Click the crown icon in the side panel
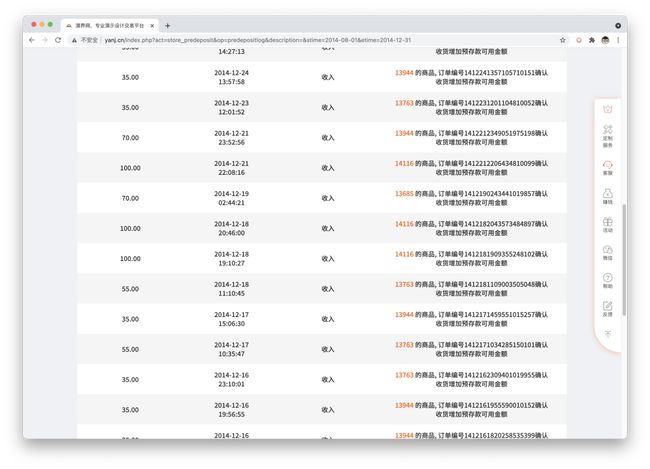This screenshot has width=650, height=469. pyautogui.click(x=607, y=109)
